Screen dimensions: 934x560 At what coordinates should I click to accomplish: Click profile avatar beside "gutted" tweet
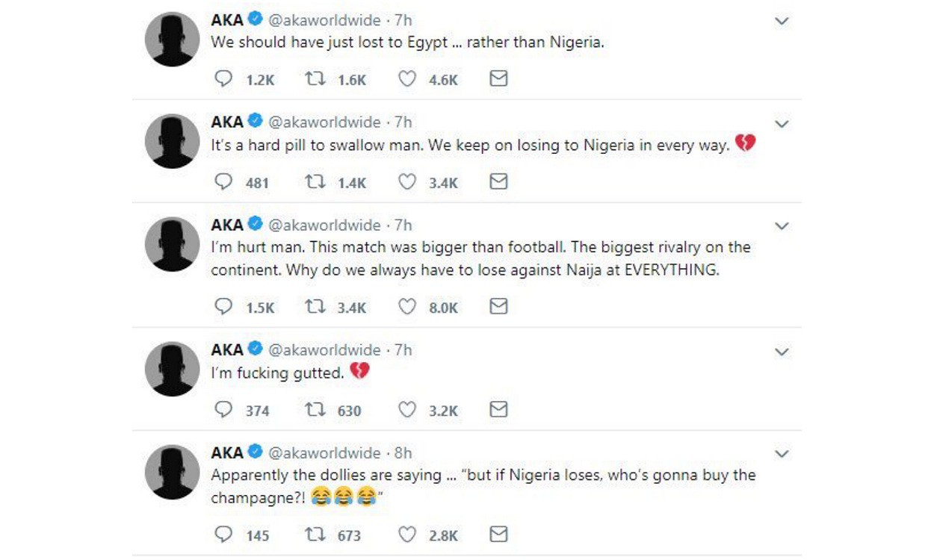[x=173, y=369]
